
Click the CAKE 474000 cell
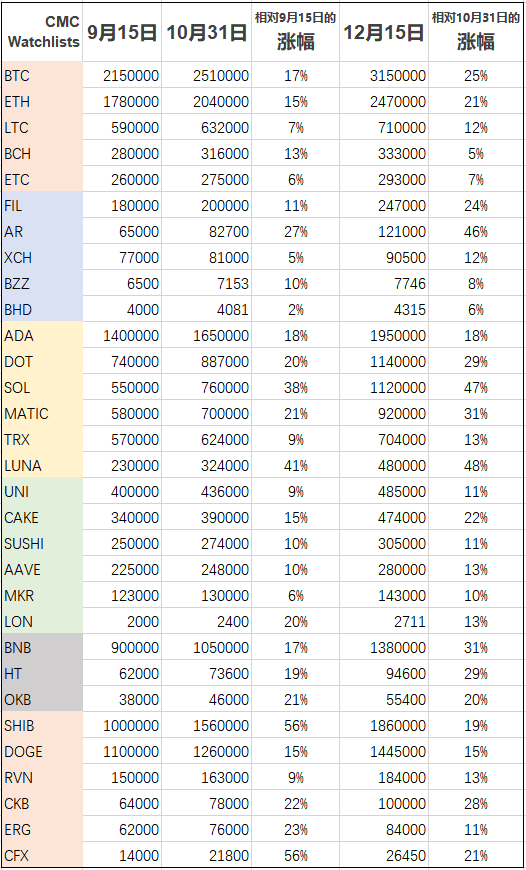384,518
